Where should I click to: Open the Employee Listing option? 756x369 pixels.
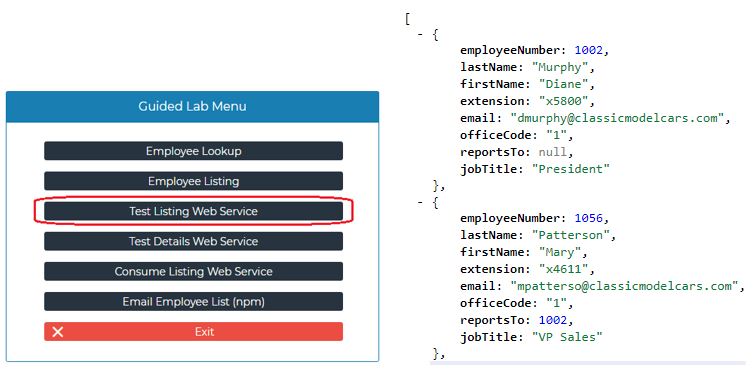coord(193,181)
